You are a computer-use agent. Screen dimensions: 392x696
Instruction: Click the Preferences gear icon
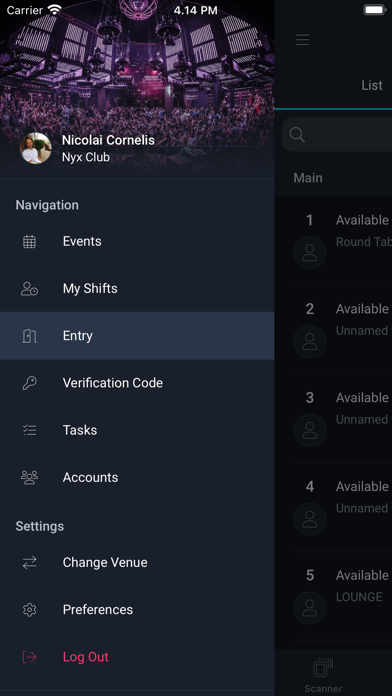click(29, 610)
